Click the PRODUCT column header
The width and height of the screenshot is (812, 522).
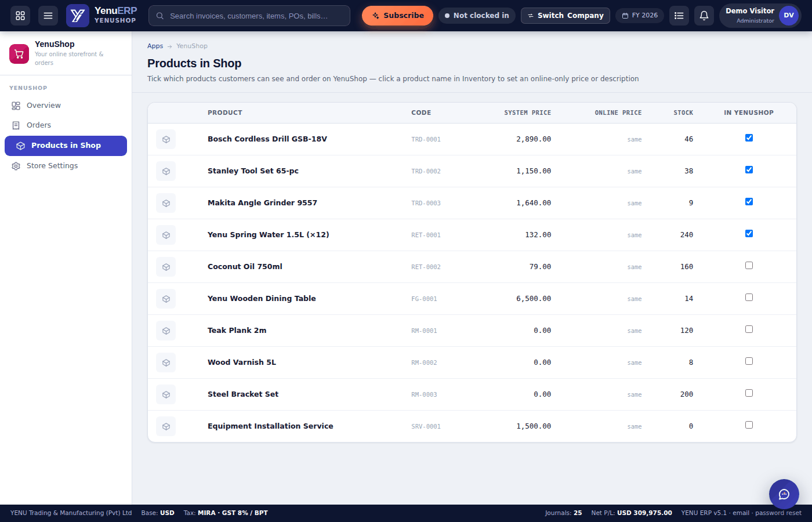pyautogui.click(x=225, y=113)
